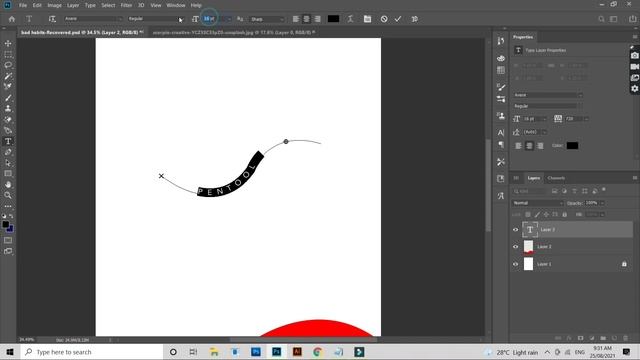
Task: Click the Layer 3 type thumbnail
Action: point(530,230)
